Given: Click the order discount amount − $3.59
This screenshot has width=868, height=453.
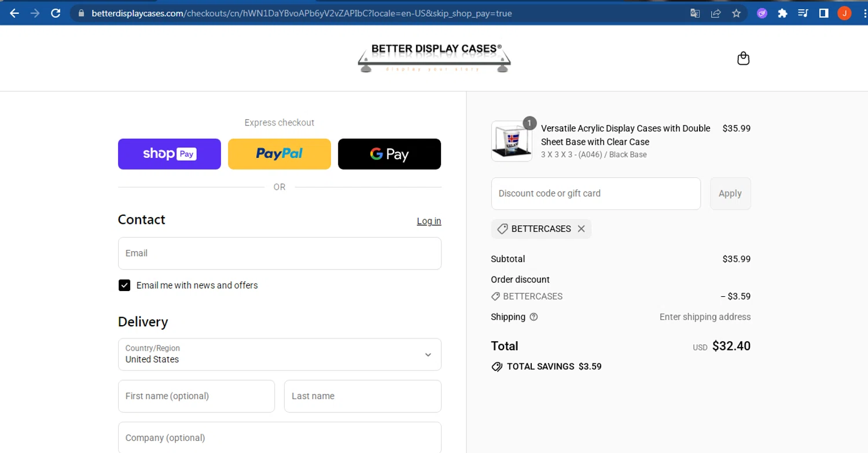Looking at the screenshot, I should (x=735, y=296).
